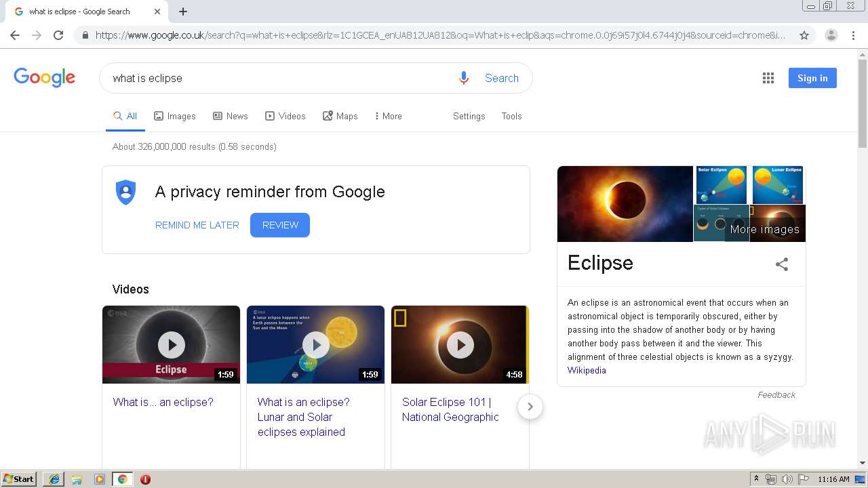The width and height of the screenshot is (868, 488).
Task: Click into the search query field
Action: click(278, 78)
